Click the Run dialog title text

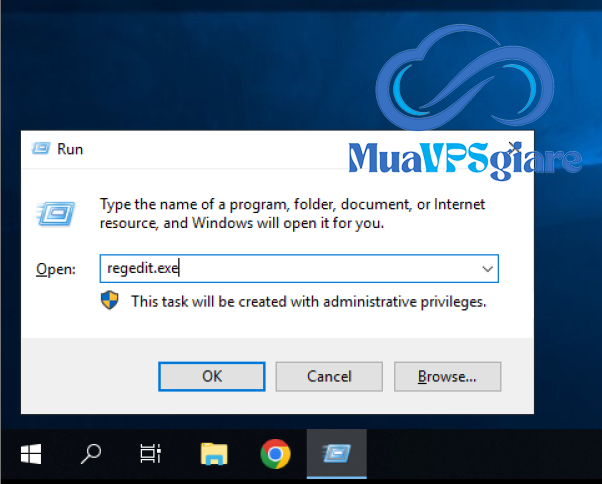point(70,149)
